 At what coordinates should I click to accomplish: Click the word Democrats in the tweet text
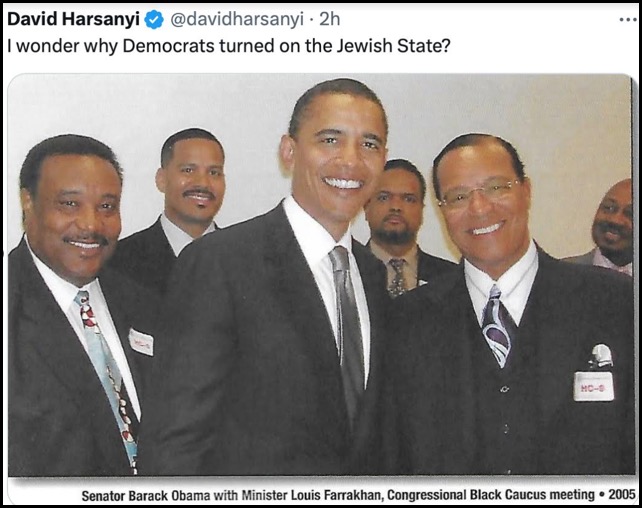(x=168, y=46)
